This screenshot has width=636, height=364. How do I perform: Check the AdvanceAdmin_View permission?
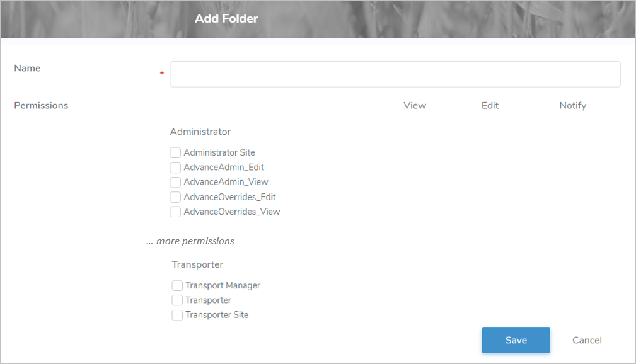(175, 182)
